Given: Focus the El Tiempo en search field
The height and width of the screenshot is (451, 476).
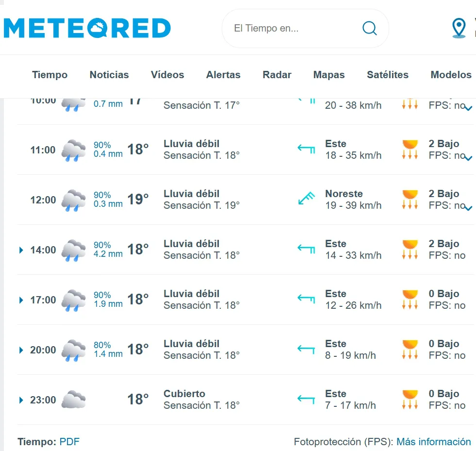Looking at the screenshot, I should click(x=291, y=28).
